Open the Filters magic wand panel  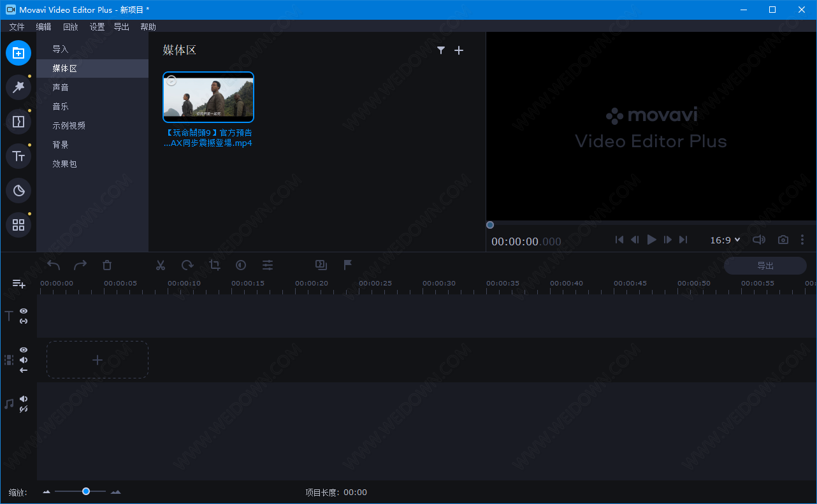[18, 87]
